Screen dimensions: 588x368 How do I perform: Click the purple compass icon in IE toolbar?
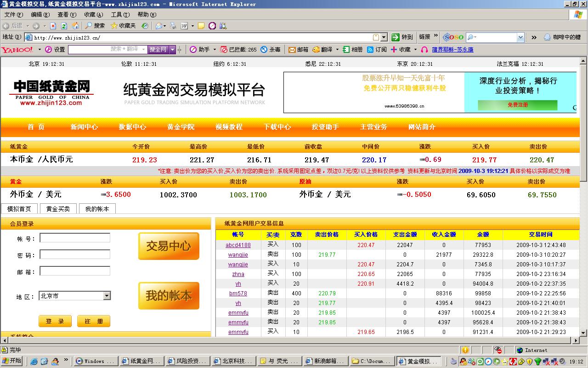pyautogui.click(x=212, y=26)
